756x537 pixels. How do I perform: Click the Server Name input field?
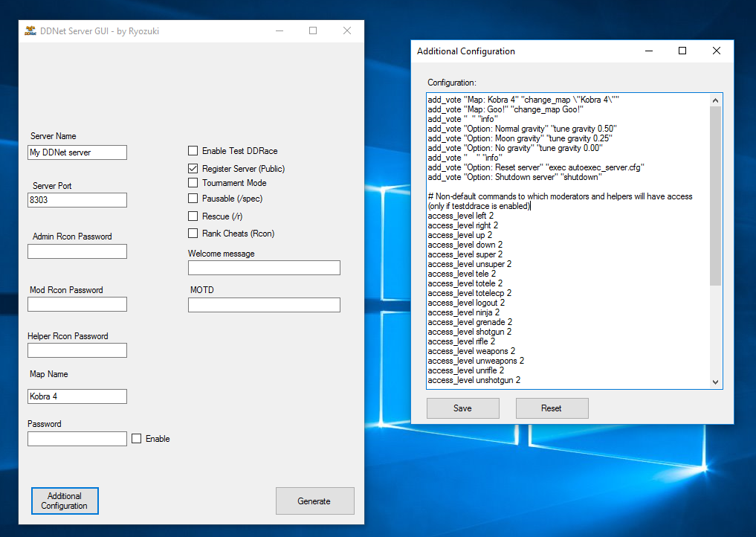click(x=77, y=152)
